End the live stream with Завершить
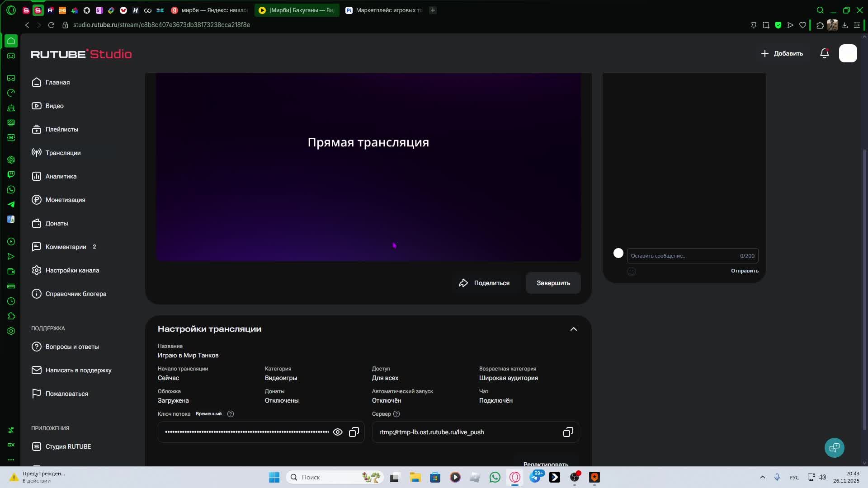This screenshot has width=868, height=488. pos(553,283)
